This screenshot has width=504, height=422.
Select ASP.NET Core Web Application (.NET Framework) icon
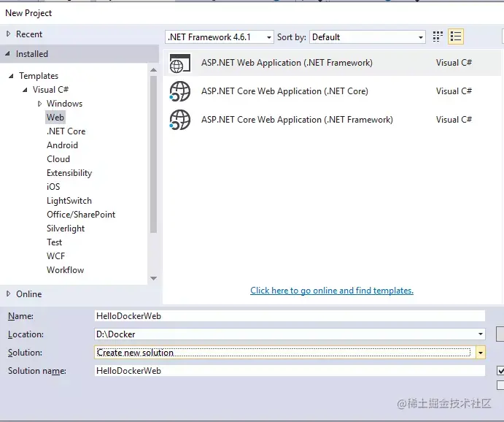(180, 120)
